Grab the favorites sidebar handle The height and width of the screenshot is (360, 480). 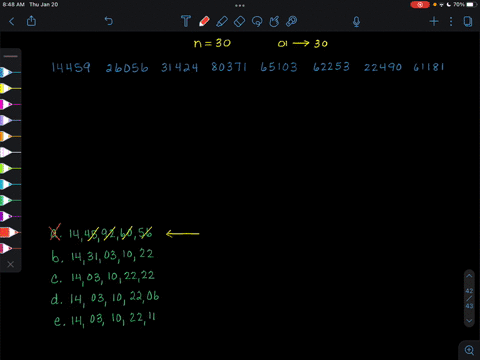pos(11,56)
